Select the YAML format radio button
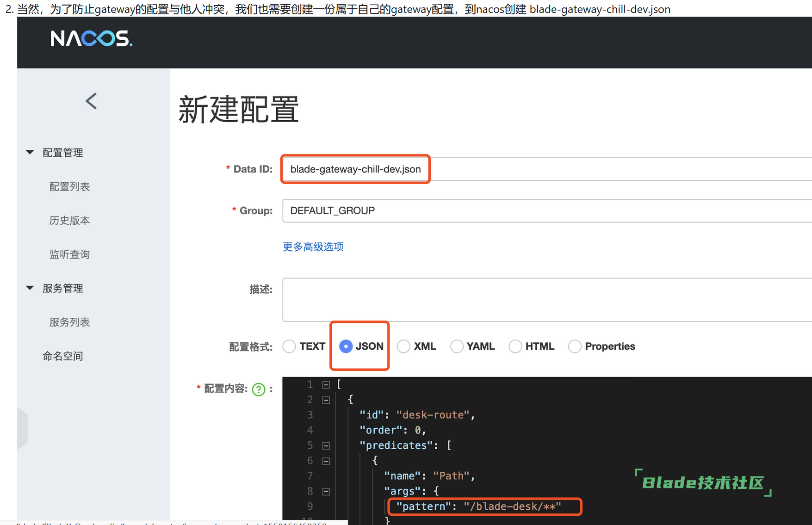 click(x=457, y=346)
